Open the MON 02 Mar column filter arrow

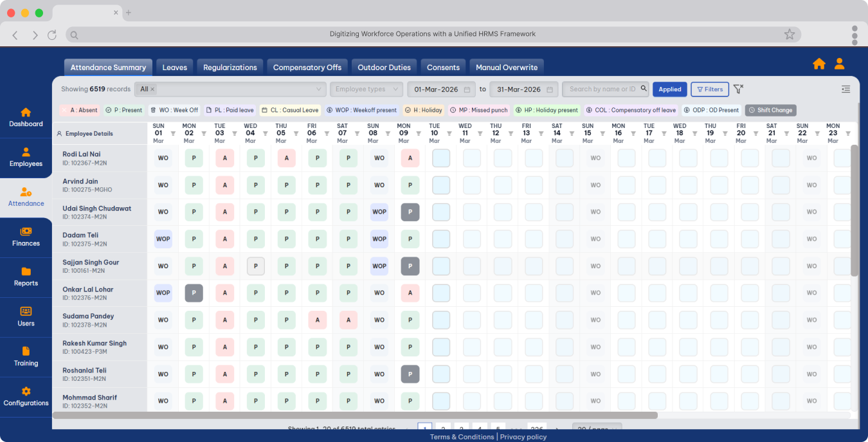point(204,134)
